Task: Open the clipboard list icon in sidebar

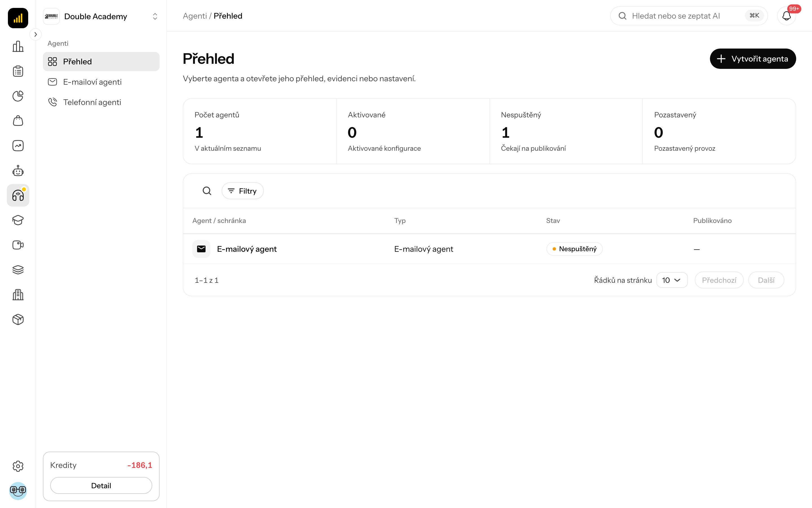Action: 18,71
